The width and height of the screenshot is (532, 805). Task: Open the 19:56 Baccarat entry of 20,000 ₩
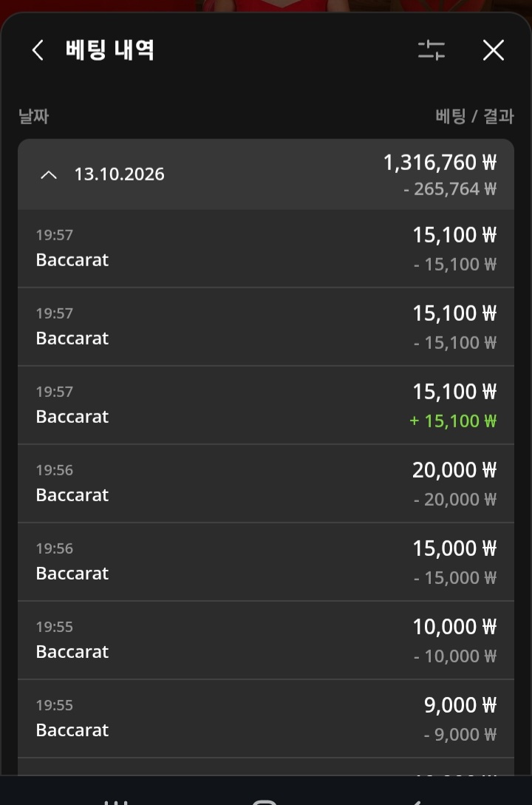[266, 483]
